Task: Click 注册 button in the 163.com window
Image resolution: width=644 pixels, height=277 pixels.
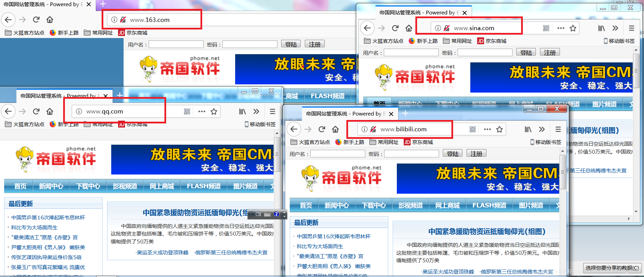Action: click(314, 44)
